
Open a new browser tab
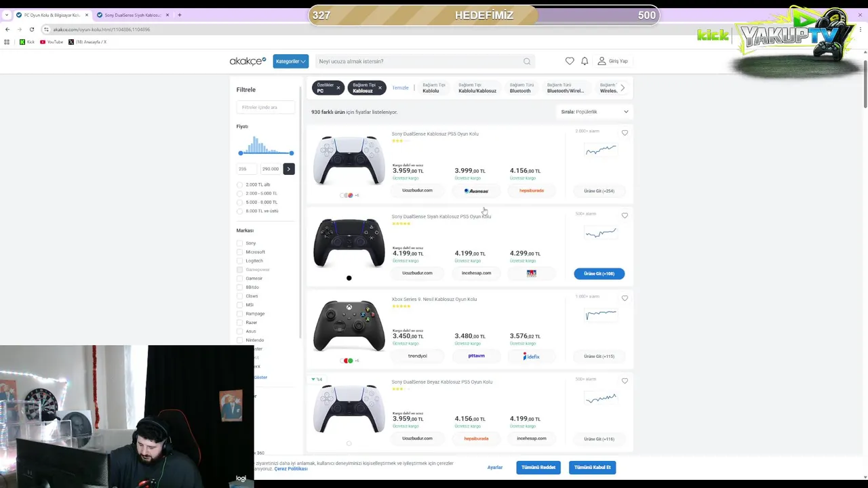pos(179,15)
